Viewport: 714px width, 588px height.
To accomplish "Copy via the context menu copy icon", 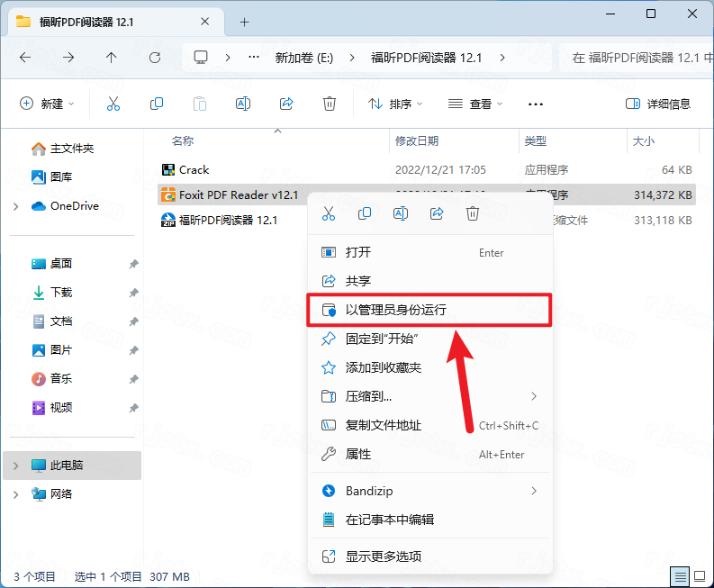I will 365,213.
